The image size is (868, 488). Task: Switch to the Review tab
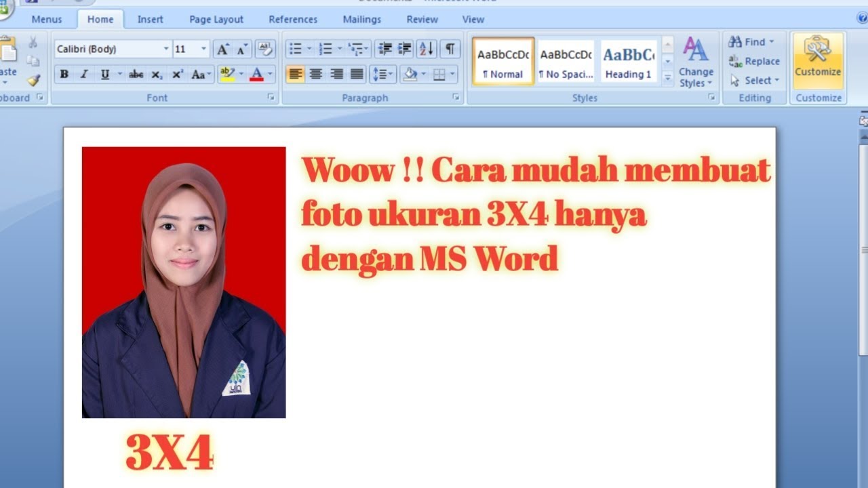422,20
